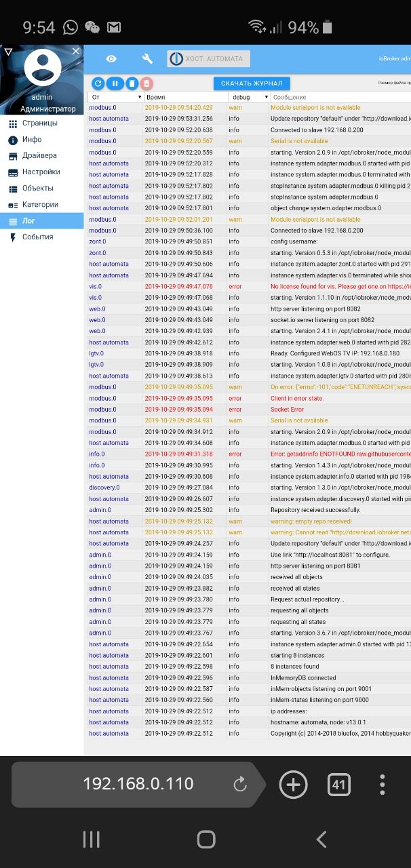Open the Страницы sidebar item
This screenshot has width=411, height=868.
(41, 123)
